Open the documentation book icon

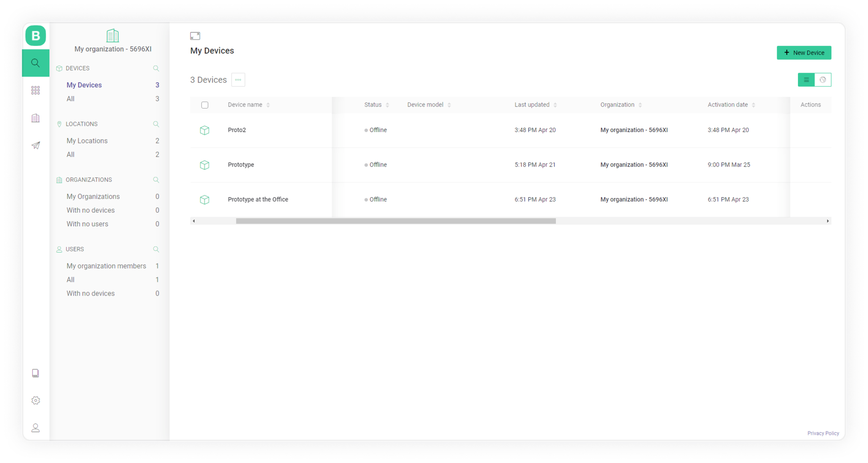coord(35,373)
